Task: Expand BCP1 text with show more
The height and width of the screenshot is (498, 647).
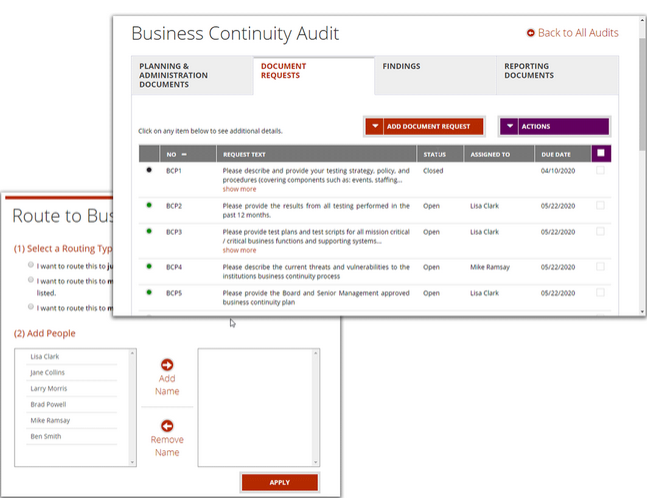Action: (239, 189)
